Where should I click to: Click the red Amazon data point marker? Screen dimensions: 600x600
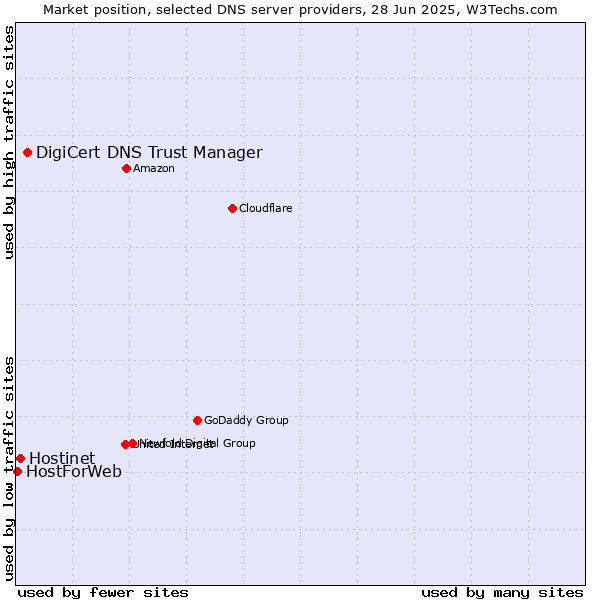point(127,169)
